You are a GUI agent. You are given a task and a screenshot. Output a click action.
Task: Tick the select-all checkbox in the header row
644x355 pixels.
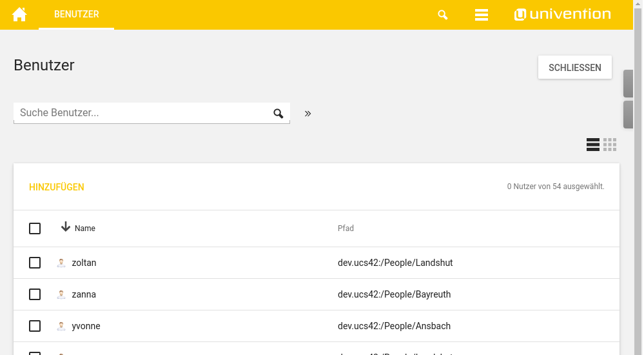pos(35,228)
